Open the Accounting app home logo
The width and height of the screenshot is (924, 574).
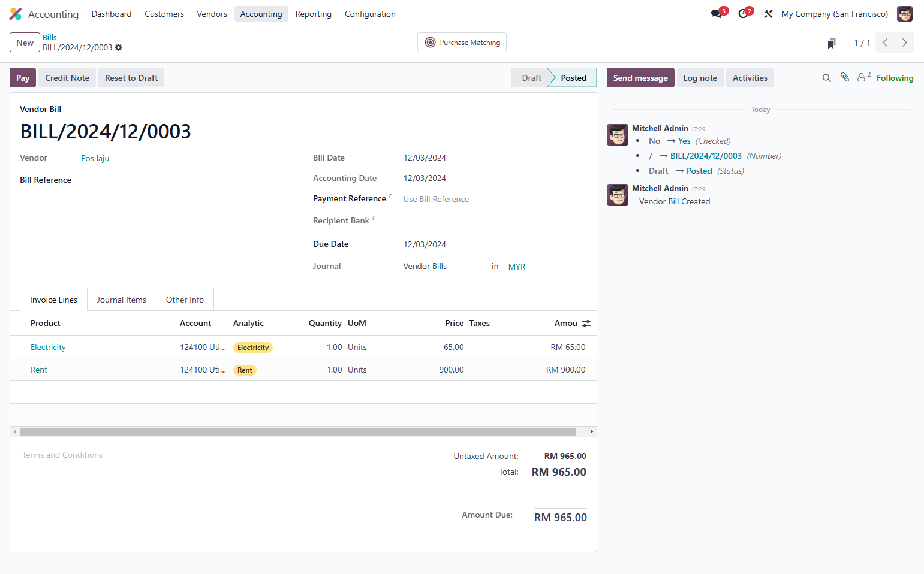16,14
